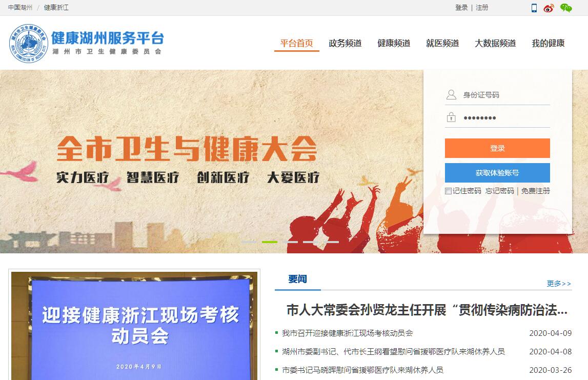Viewport: 588px width, 380px height.
Task: Select the 要闻 tab
Action: [297, 279]
